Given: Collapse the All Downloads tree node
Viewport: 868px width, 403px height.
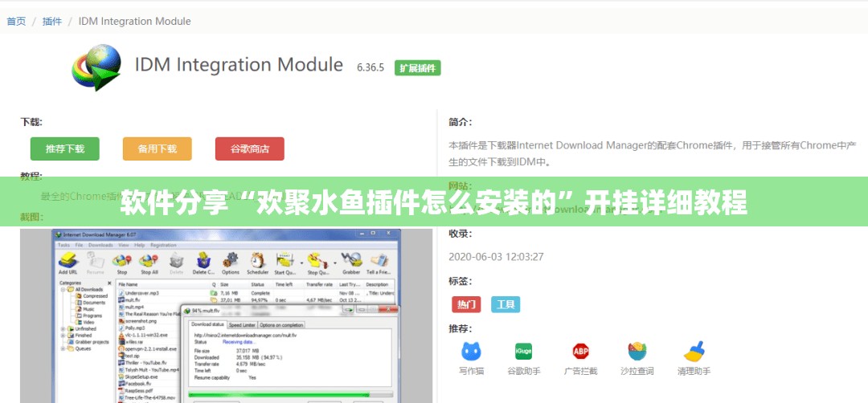Looking at the screenshot, I should point(63,289).
